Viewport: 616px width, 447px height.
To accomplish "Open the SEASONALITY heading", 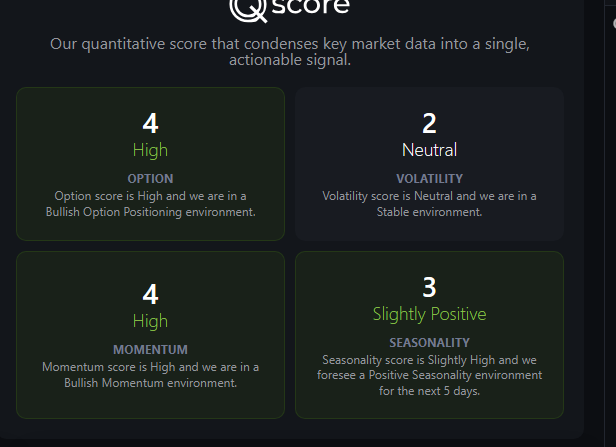I will click(429, 343).
